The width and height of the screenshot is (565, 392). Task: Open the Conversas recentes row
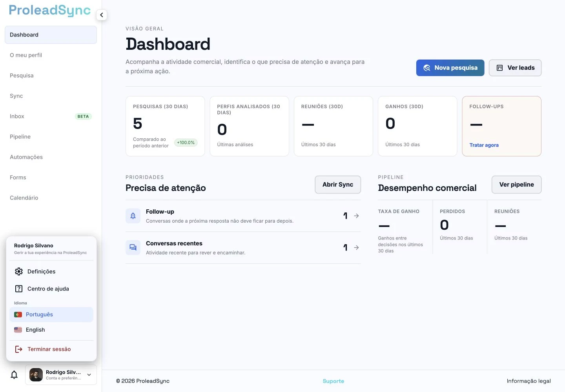tap(243, 248)
